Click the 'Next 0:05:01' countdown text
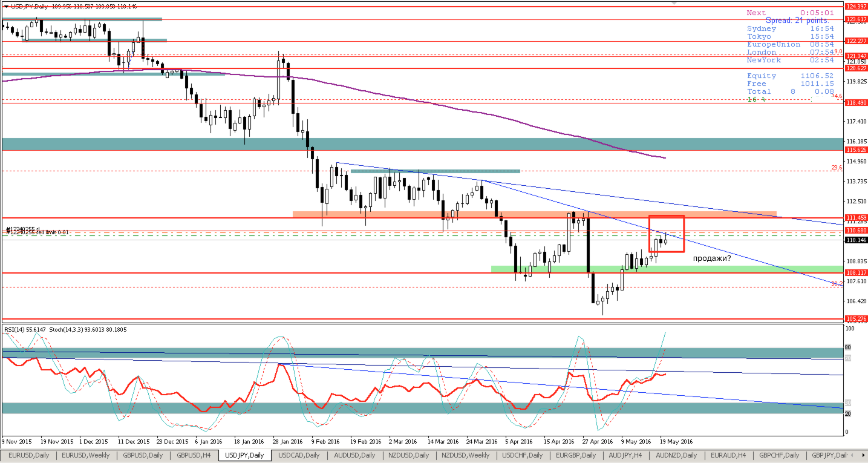 click(x=790, y=13)
